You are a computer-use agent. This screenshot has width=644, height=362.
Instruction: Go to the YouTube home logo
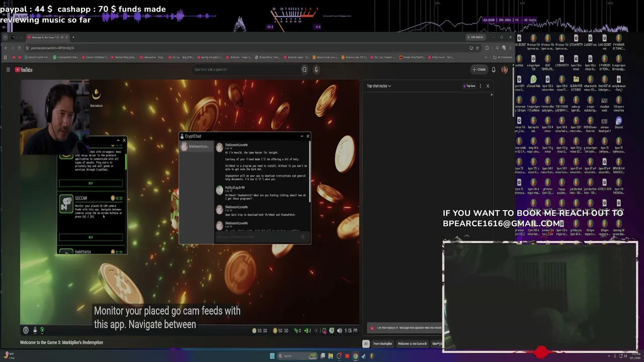(x=24, y=70)
